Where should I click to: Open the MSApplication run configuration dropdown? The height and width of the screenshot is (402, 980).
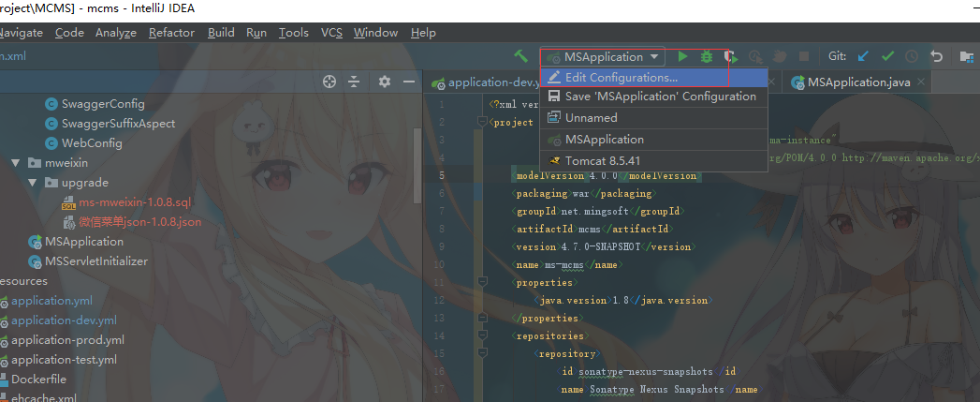[603, 57]
